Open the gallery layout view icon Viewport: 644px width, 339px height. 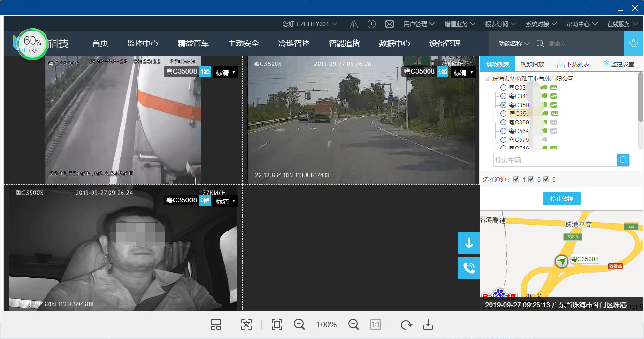tap(216, 324)
